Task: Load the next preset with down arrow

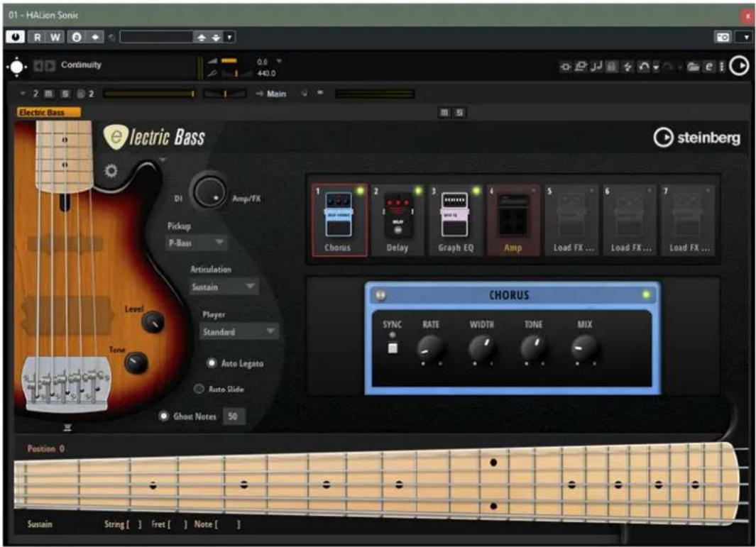Action: [x=216, y=37]
